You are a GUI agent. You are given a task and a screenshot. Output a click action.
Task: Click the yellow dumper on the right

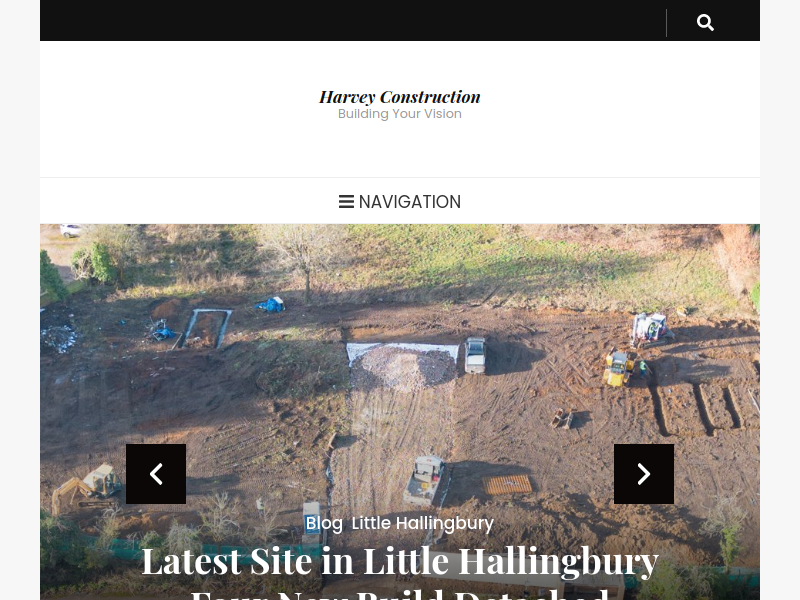tap(618, 368)
